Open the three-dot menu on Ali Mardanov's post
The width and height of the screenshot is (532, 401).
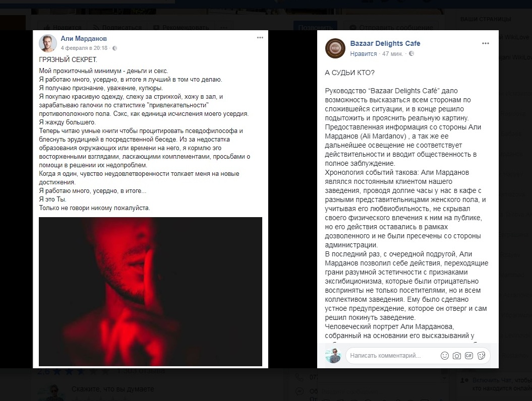[260, 38]
